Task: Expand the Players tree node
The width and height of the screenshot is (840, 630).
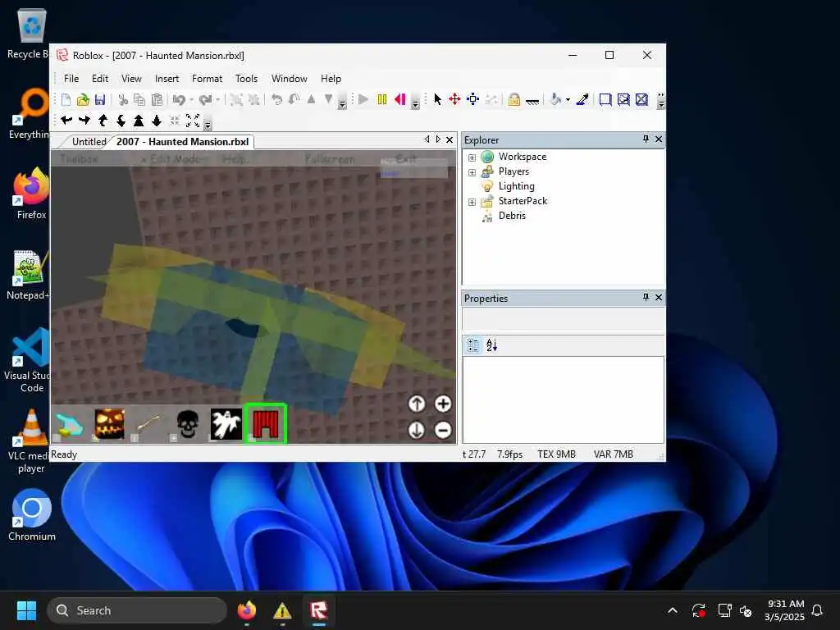Action: (x=472, y=172)
